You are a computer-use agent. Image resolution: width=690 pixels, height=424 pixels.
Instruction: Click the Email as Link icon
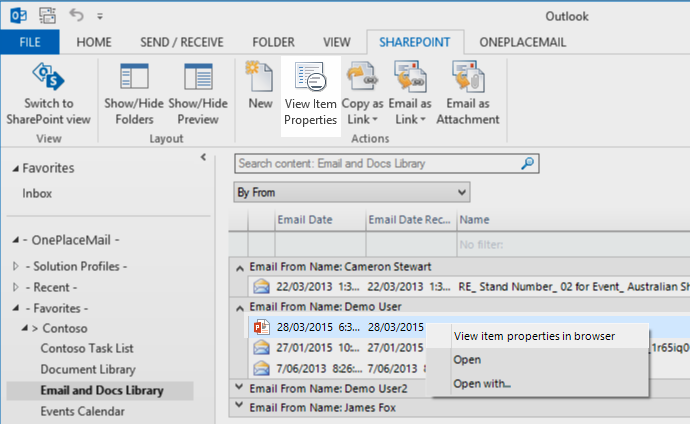[x=410, y=78]
